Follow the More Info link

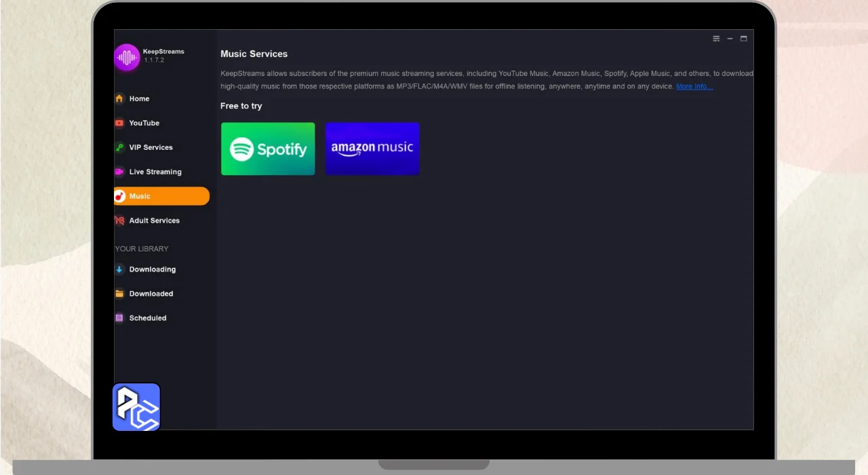(694, 87)
